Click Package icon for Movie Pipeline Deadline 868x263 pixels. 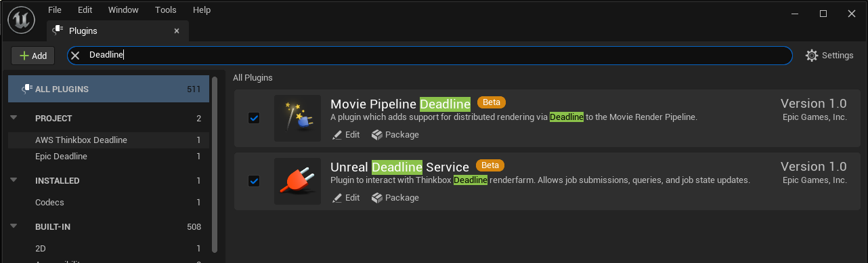point(377,135)
